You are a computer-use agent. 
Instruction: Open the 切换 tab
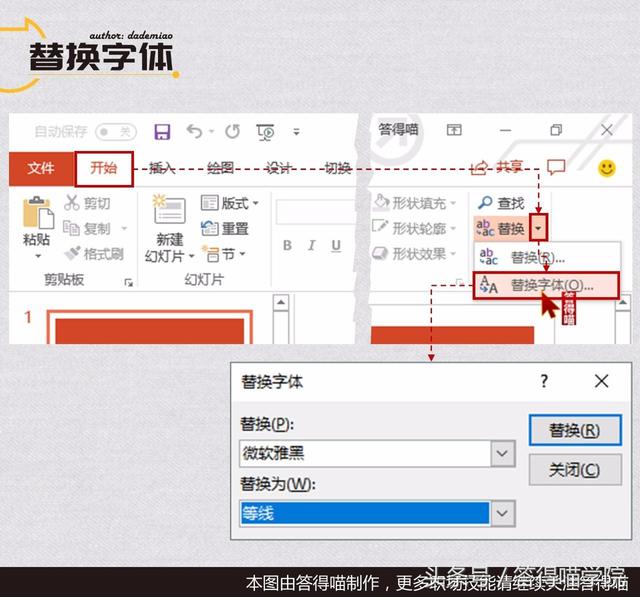coord(338,169)
